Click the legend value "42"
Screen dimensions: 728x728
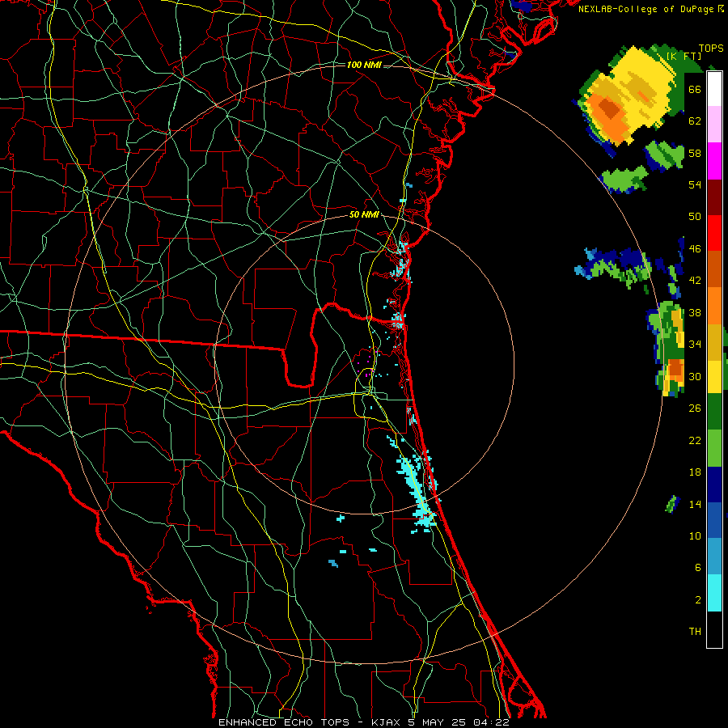click(x=695, y=281)
